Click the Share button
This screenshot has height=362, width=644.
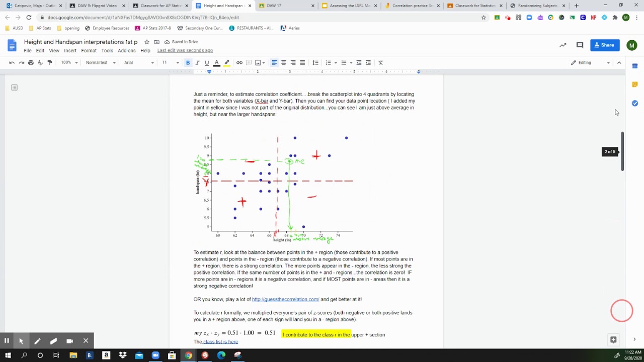[x=604, y=45]
